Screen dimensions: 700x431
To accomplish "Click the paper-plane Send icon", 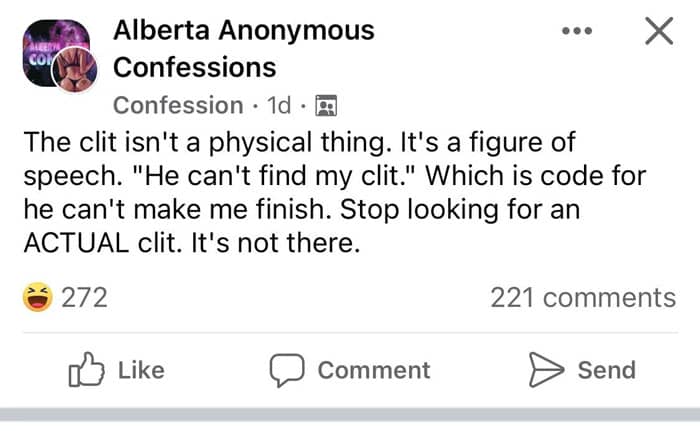I will coord(546,370).
